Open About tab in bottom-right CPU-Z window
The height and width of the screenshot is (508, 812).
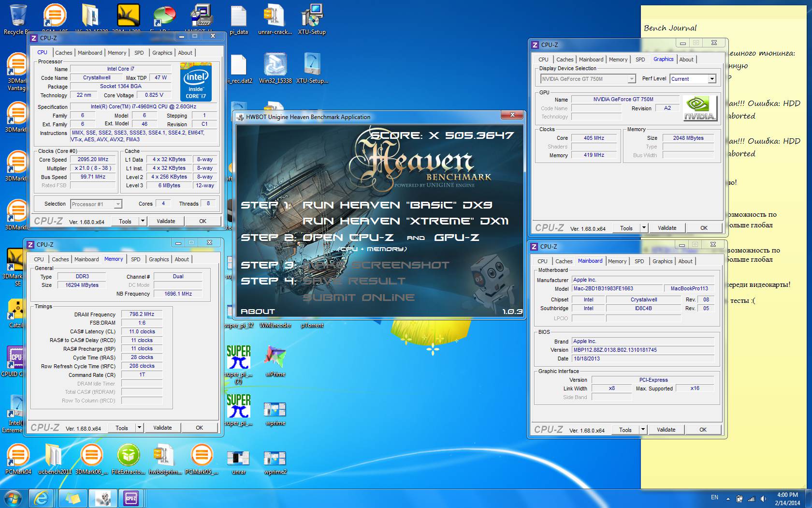(685, 261)
